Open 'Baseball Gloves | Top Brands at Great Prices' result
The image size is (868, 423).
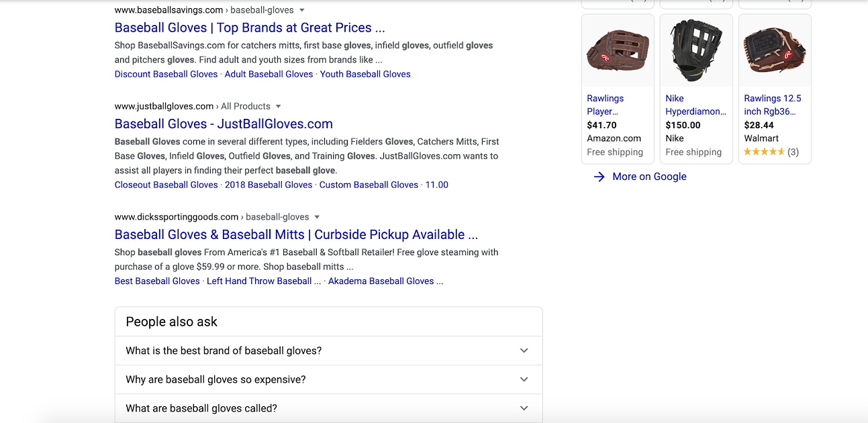(250, 28)
